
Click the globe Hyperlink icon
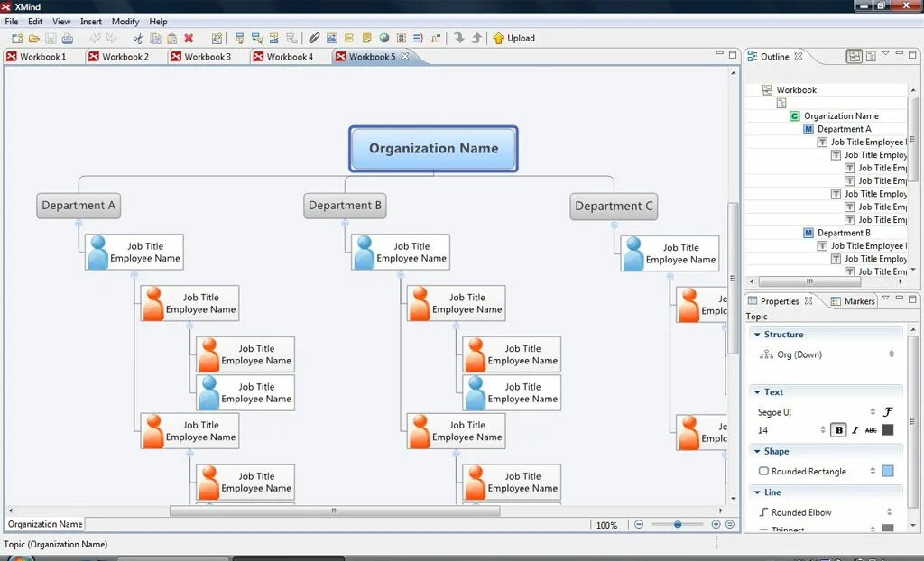(x=384, y=38)
